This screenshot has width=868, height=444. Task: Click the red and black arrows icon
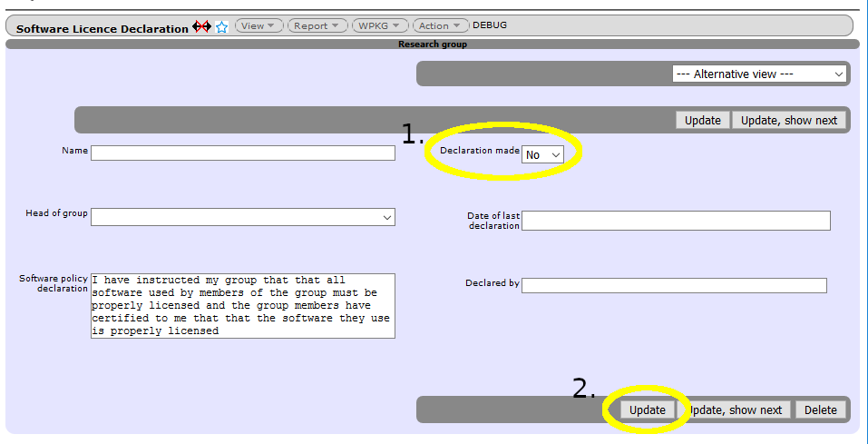point(201,26)
